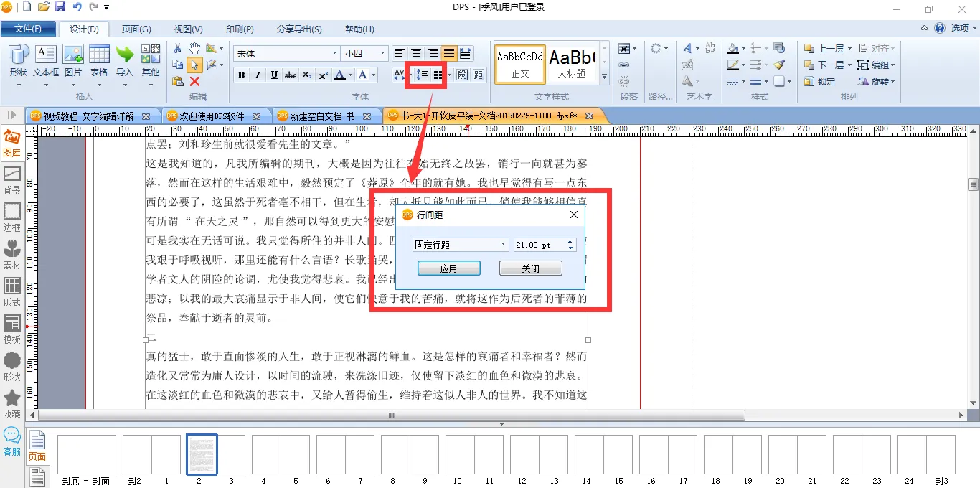The width and height of the screenshot is (980, 488).
Task: Click the 锁定 lock button
Action: pos(819,81)
